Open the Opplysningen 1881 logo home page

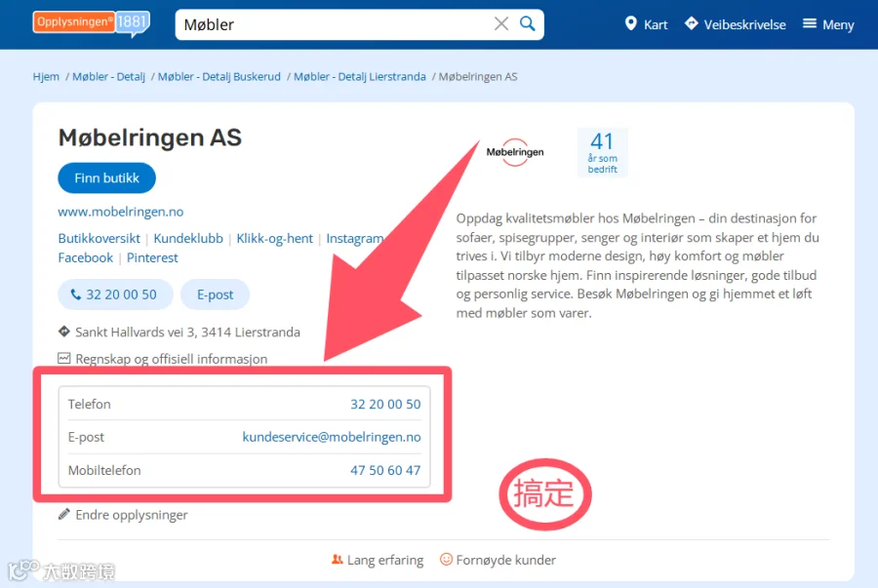92,23
